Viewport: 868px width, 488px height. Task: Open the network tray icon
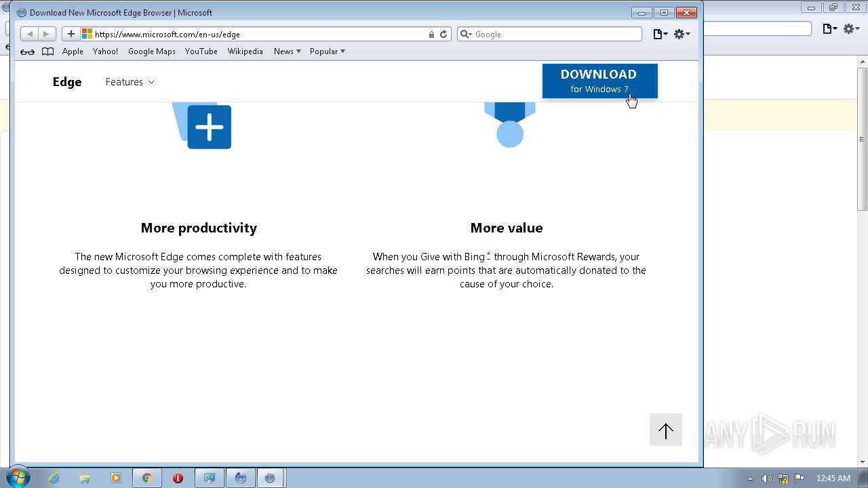tap(783, 479)
